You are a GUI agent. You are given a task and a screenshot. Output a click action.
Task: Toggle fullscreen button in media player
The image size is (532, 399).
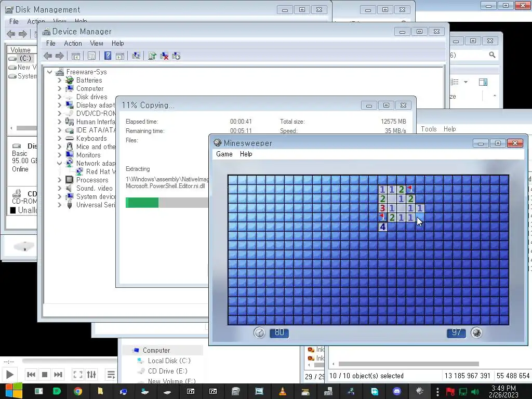pyautogui.click(x=78, y=375)
